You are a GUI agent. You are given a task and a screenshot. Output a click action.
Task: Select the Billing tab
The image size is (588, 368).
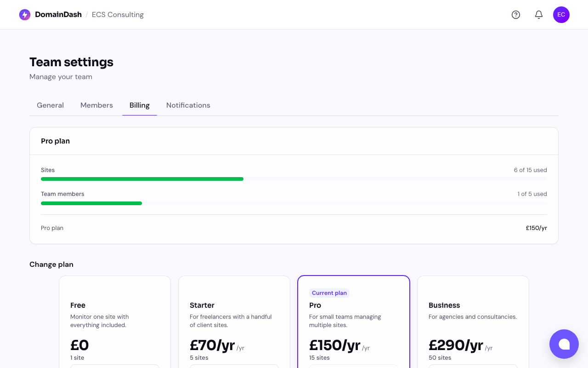click(140, 105)
